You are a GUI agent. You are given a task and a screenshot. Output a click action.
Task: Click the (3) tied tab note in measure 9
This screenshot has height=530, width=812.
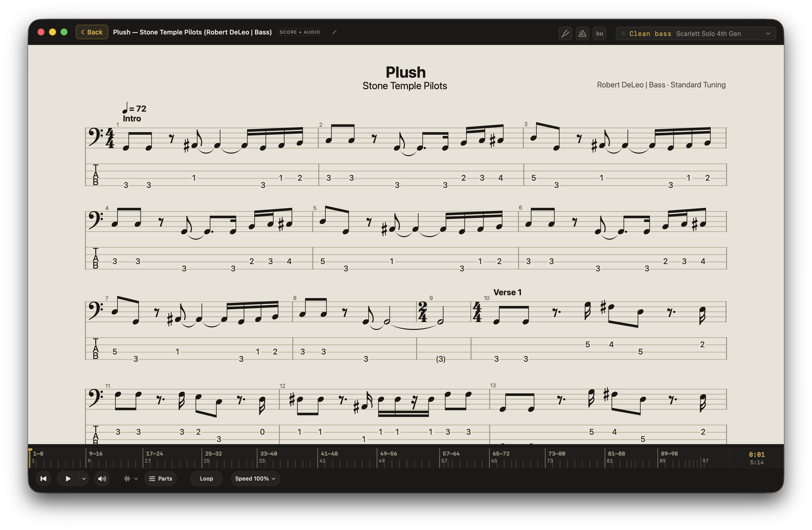pos(441,359)
